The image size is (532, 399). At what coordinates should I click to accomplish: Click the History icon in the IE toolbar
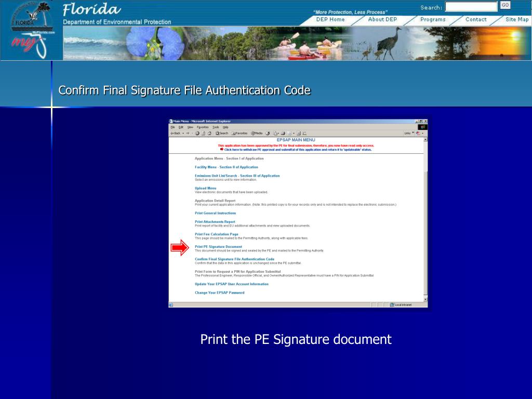(x=268, y=134)
